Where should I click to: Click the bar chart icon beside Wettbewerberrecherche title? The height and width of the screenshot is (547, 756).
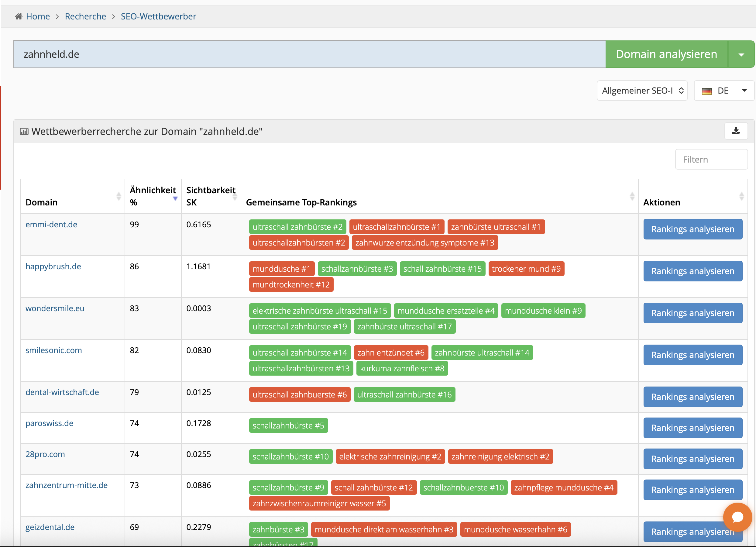[24, 131]
